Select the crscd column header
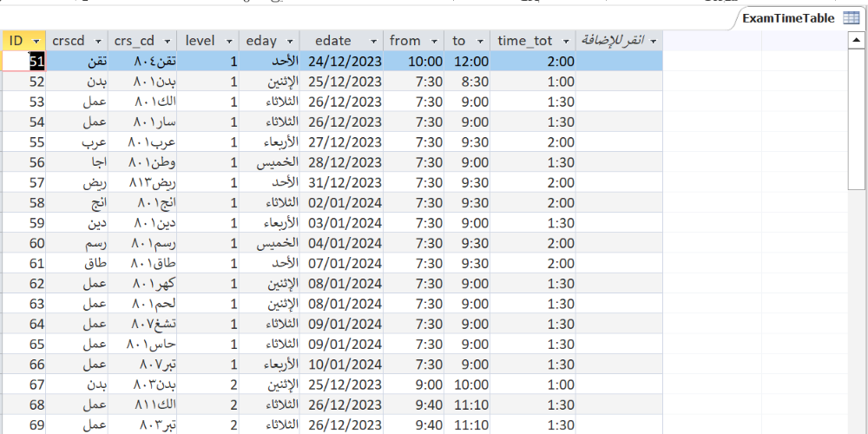The height and width of the screenshot is (434, 868). 77,41
